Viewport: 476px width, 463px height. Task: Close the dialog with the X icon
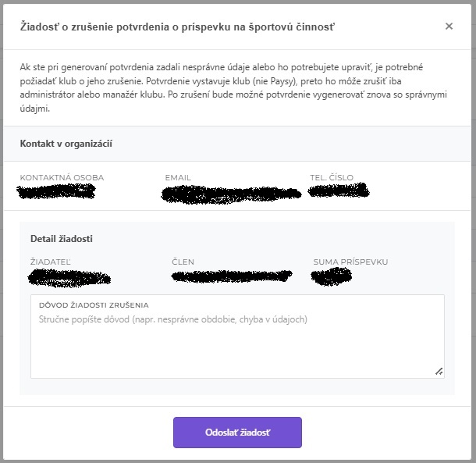[449, 27]
